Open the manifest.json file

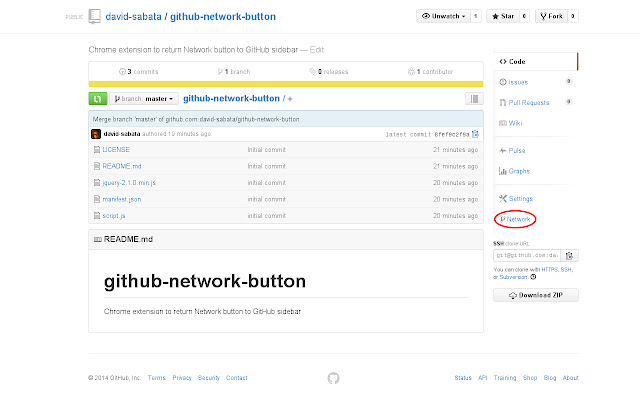point(122,199)
